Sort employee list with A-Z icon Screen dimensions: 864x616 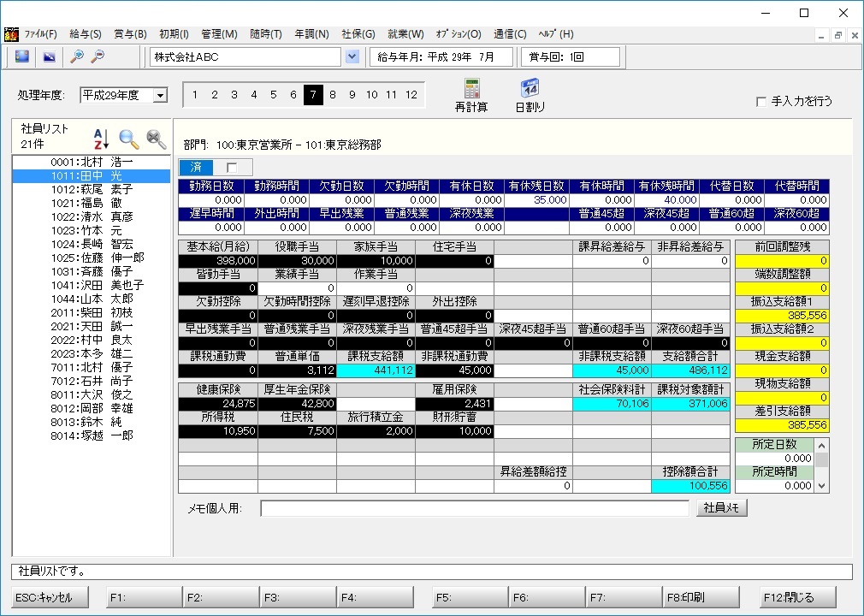pos(101,139)
